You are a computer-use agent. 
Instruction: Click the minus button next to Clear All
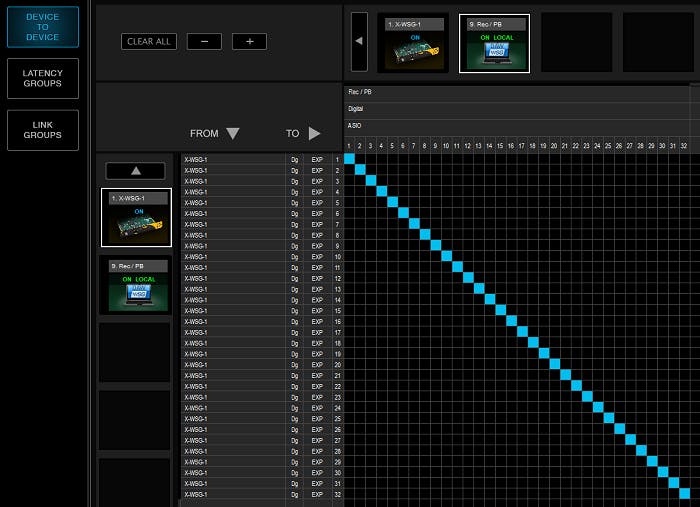204,42
